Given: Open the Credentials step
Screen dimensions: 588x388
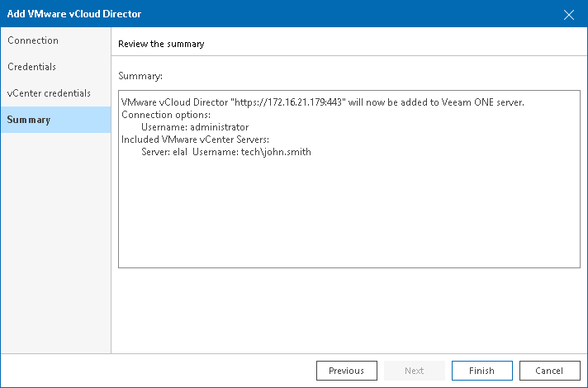Looking at the screenshot, I should point(31,67).
